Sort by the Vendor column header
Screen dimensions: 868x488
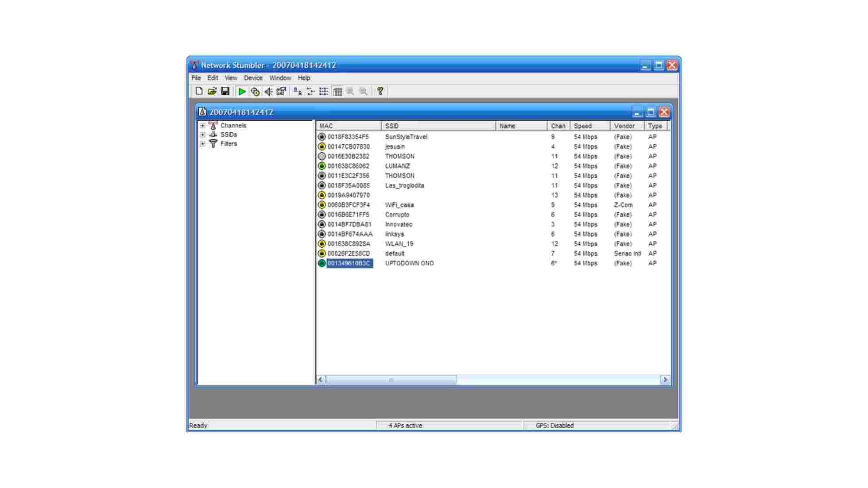(x=627, y=126)
